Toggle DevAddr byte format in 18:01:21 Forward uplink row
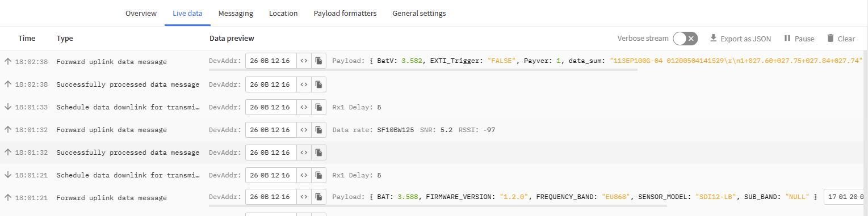This screenshot has height=216, width=868. point(304,197)
